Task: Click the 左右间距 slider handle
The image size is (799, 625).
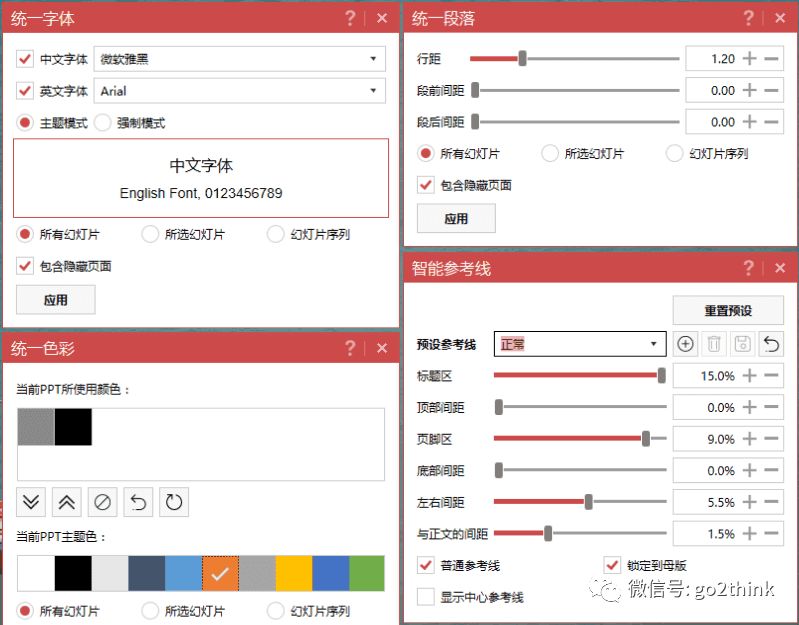Action: [x=589, y=502]
